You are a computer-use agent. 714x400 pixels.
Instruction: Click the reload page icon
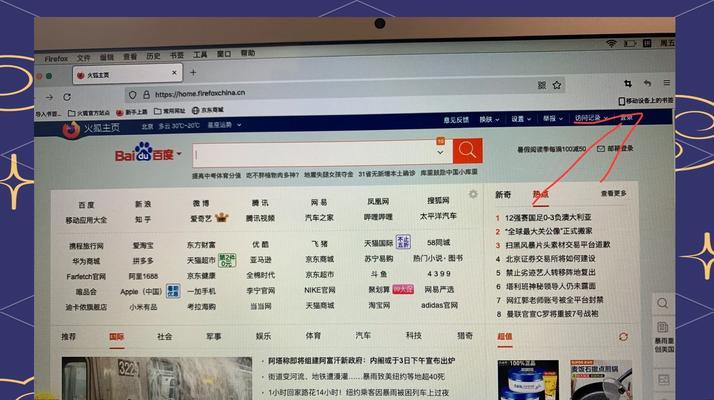(67, 97)
